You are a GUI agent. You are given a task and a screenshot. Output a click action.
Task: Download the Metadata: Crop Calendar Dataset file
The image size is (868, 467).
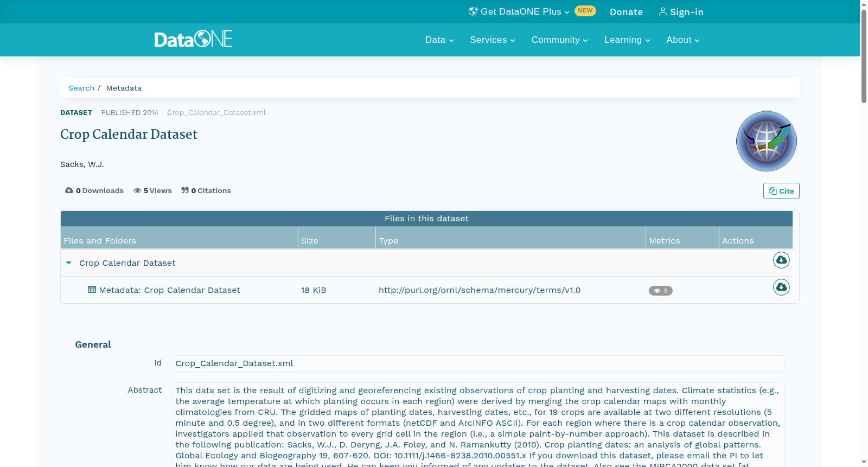(x=781, y=287)
